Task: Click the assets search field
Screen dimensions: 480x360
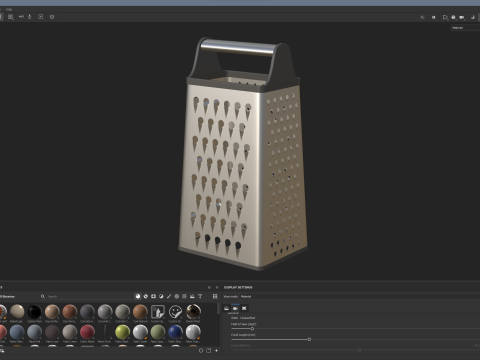Action: pos(87,296)
